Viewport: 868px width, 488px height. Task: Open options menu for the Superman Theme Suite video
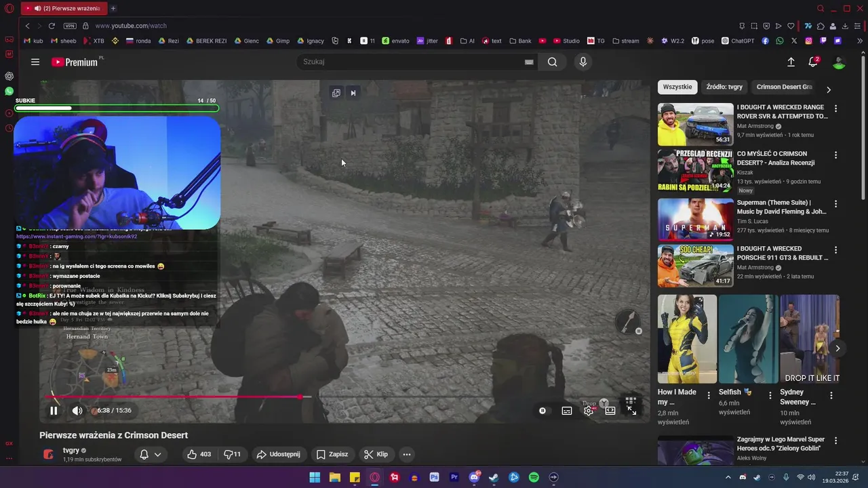(835, 203)
